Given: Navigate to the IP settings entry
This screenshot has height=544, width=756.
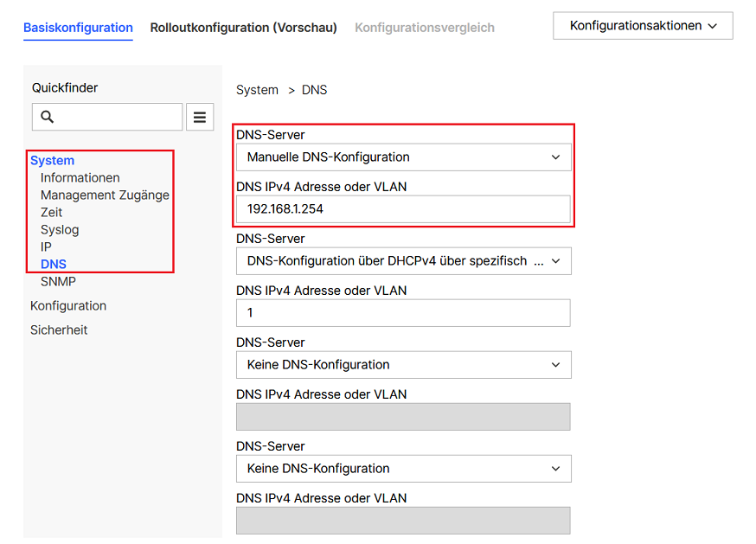Looking at the screenshot, I should pyautogui.click(x=46, y=246).
